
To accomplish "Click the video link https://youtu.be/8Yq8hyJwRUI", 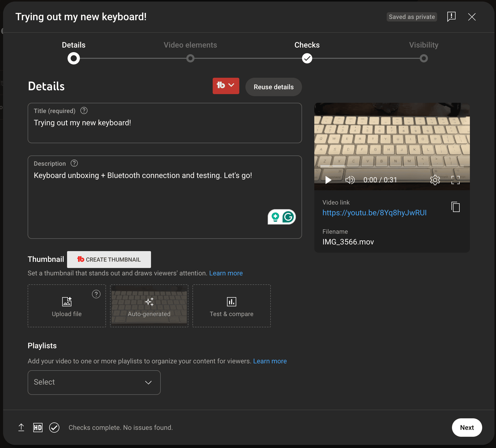I will tap(375, 212).
